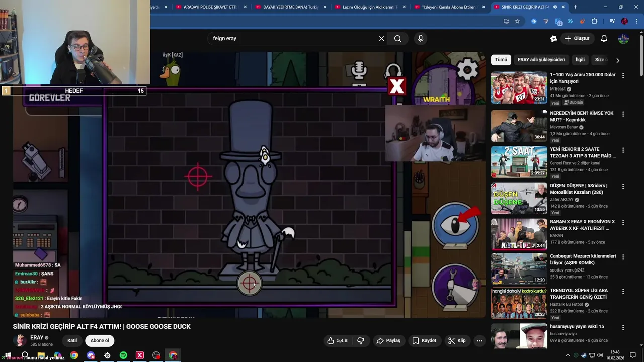Viewport: 644px width, 362px height.
Task: Click the feign eray search field
Action: click(x=296, y=38)
